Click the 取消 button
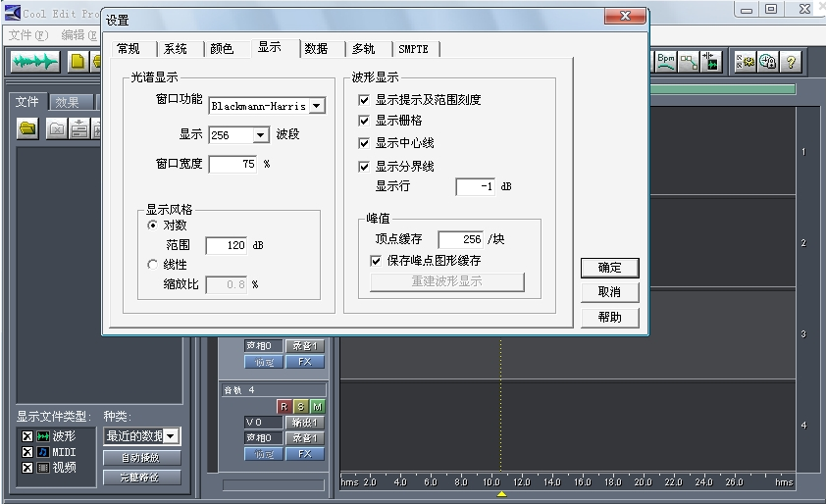Viewport: 826px width, 504px height. [610, 292]
